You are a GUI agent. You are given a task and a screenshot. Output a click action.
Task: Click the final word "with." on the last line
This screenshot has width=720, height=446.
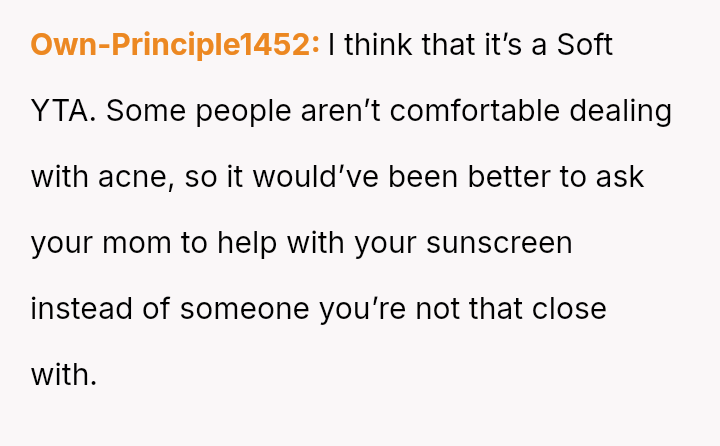click(64, 375)
